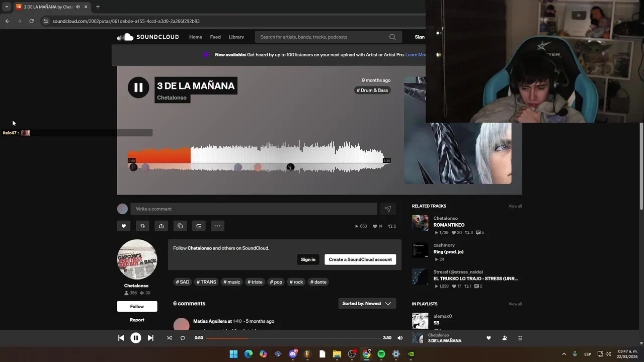View all In Playlists entries

click(515, 304)
